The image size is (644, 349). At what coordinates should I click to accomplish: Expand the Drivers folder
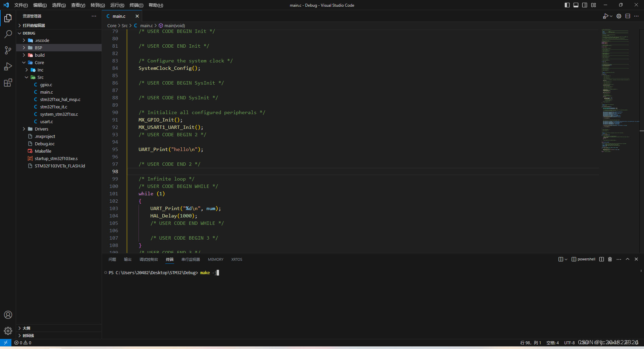[59, 129]
